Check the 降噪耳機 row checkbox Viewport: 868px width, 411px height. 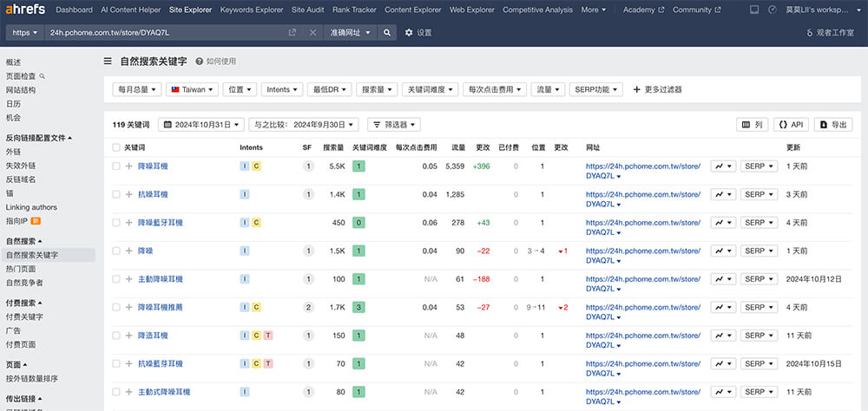115,166
